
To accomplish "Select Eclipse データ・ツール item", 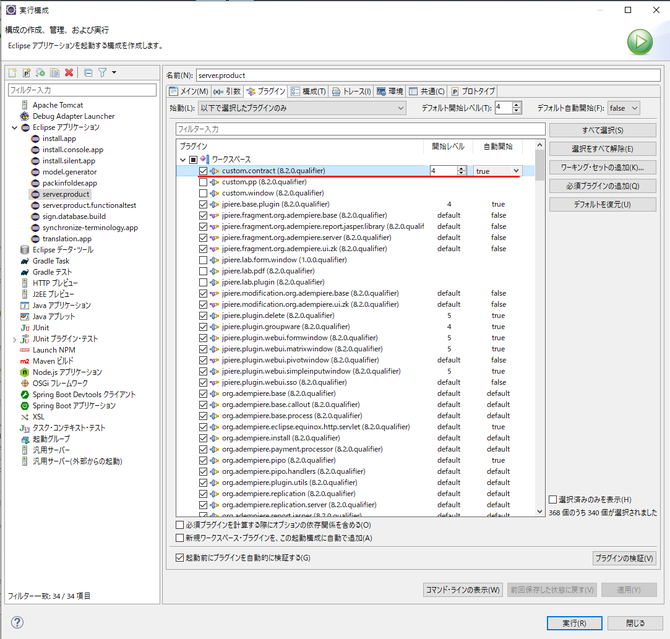I will click(63, 250).
